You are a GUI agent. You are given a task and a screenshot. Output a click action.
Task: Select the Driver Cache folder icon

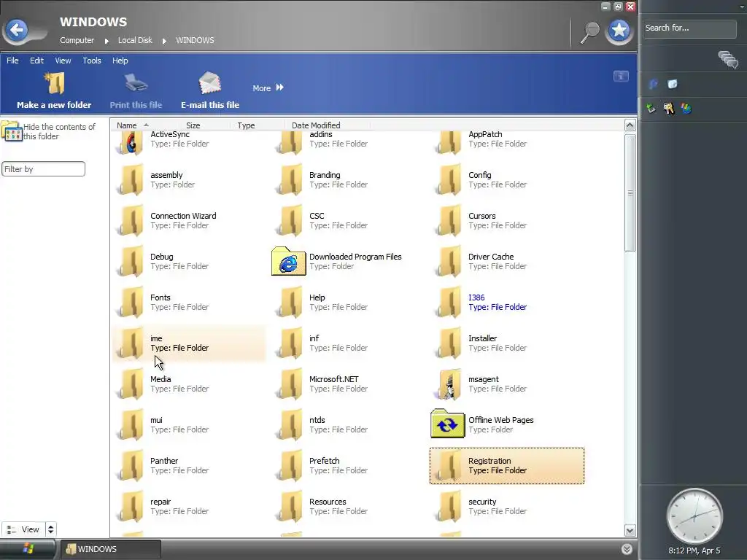point(449,261)
